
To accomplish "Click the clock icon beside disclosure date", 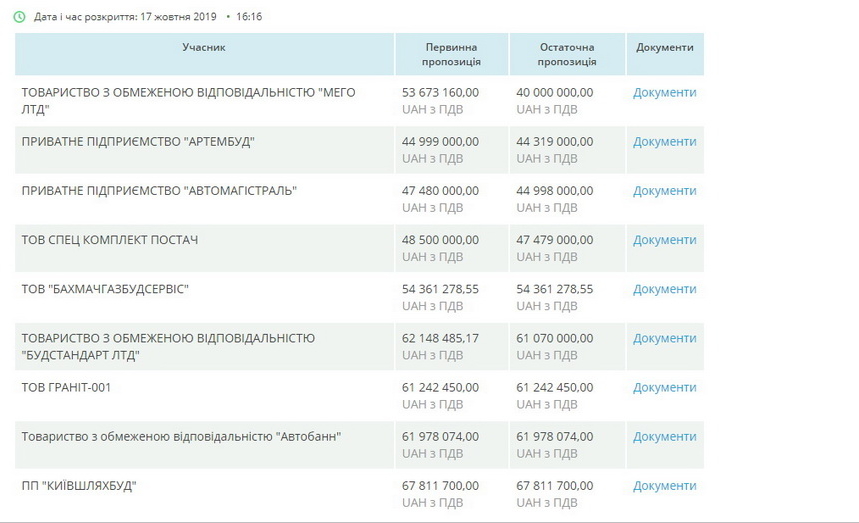I will click(x=20, y=17).
